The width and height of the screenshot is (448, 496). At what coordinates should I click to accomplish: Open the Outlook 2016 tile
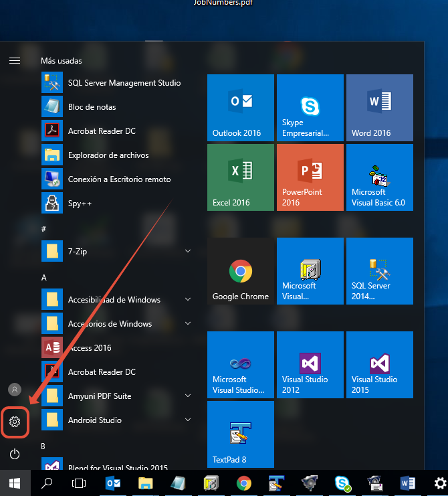click(x=241, y=108)
